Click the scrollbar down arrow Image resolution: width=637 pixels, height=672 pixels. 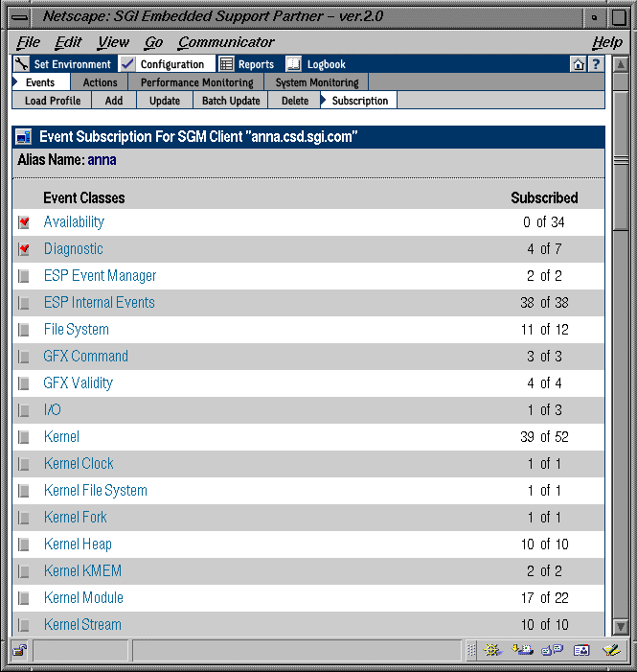621,627
